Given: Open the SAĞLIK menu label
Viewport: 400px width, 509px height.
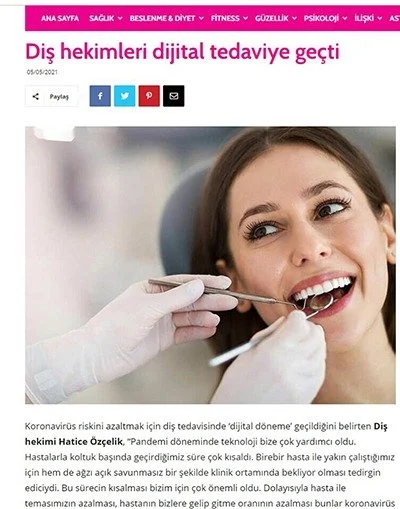Looking at the screenshot, I should pyautogui.click(x=102, y=18).
